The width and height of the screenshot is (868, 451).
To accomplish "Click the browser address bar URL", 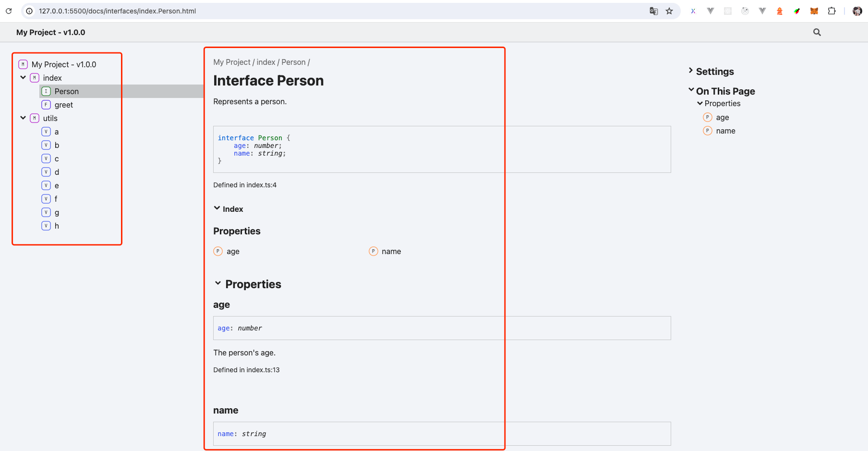I will (117, 11).
